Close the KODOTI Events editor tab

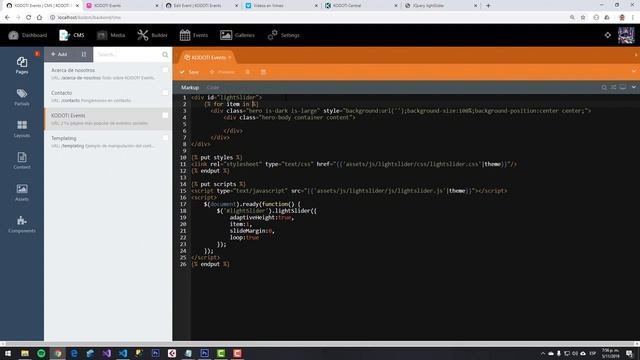click(x=230, y=58)
